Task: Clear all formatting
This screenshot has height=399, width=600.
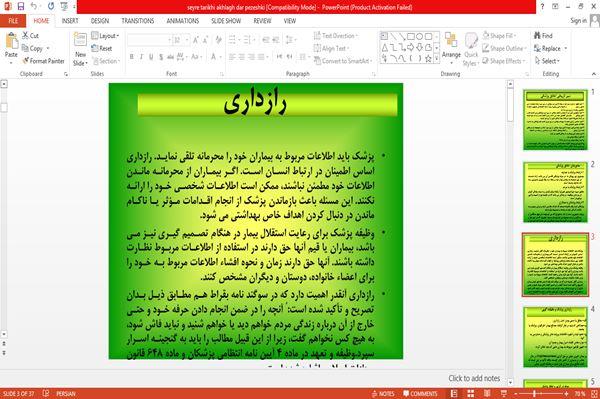Action: click(x=218, y=40)
